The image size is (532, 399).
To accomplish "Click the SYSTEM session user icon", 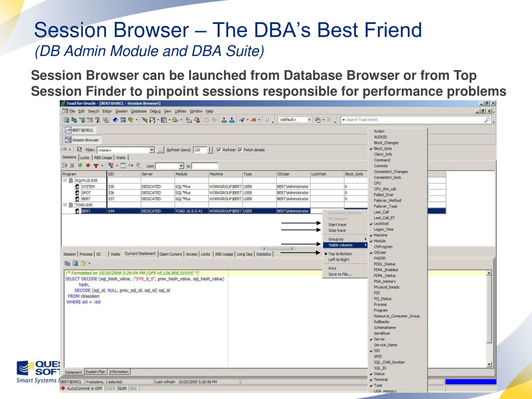I will 77,187.
